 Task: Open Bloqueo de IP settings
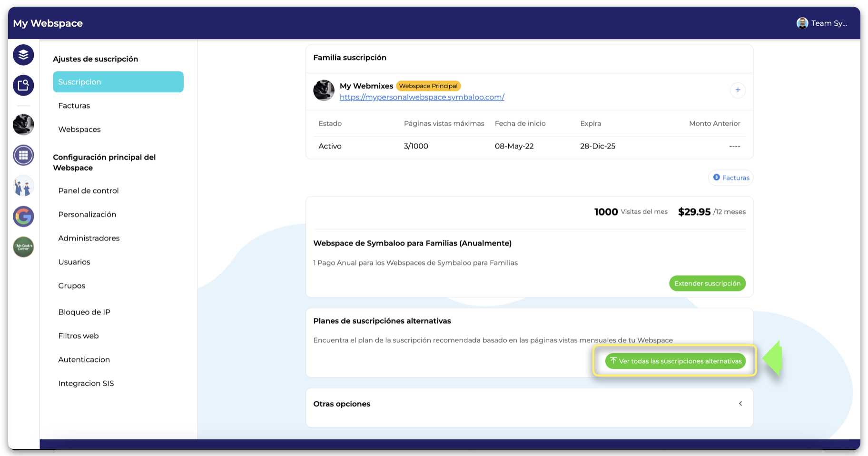(84, 312)
